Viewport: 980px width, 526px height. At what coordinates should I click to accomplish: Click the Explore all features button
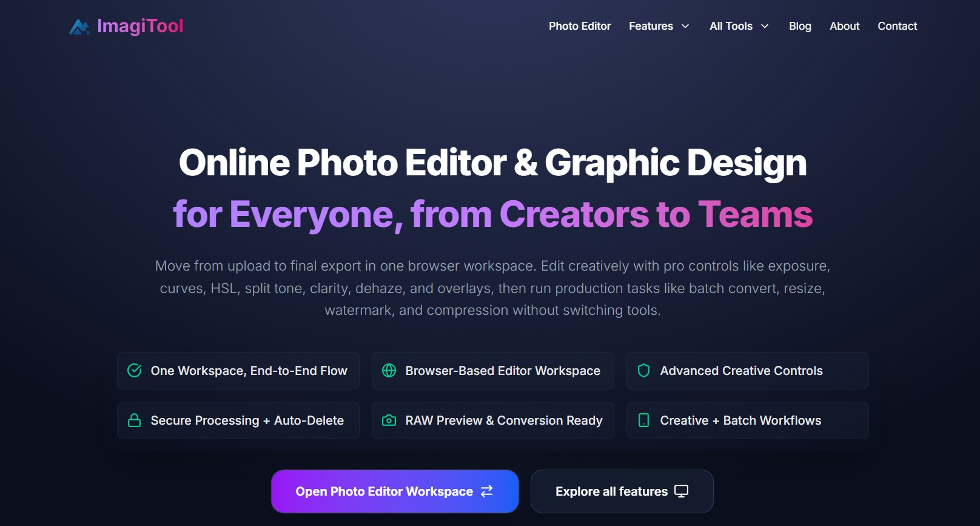pos(622,491)
